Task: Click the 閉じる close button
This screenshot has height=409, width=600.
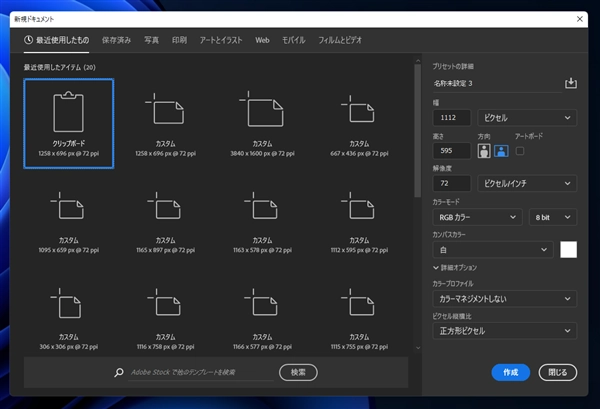Action: point(558,372)
